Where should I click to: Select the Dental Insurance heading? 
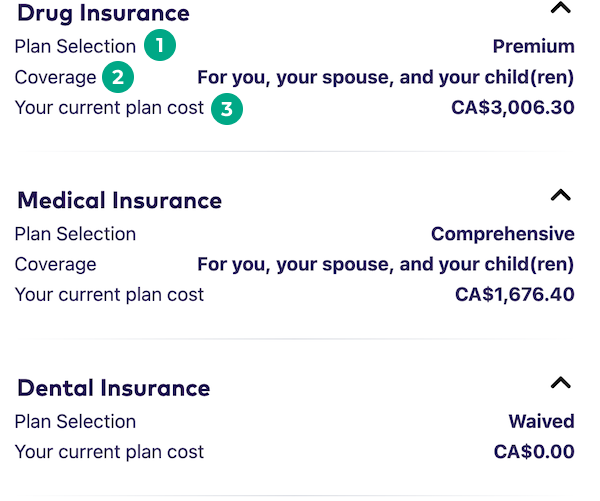113,388
